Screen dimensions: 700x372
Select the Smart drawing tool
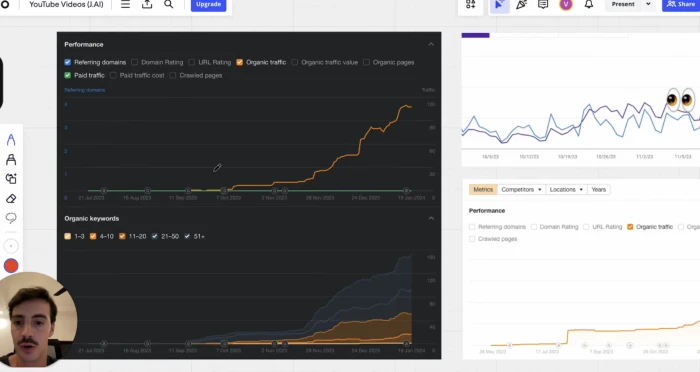[x=11, y=179]
